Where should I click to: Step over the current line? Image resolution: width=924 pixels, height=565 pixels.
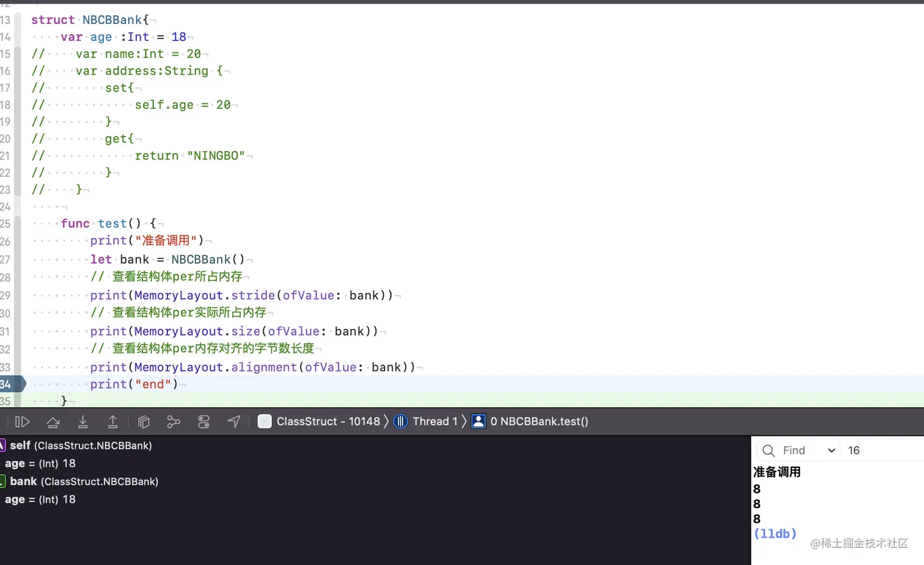click(53, 421)
